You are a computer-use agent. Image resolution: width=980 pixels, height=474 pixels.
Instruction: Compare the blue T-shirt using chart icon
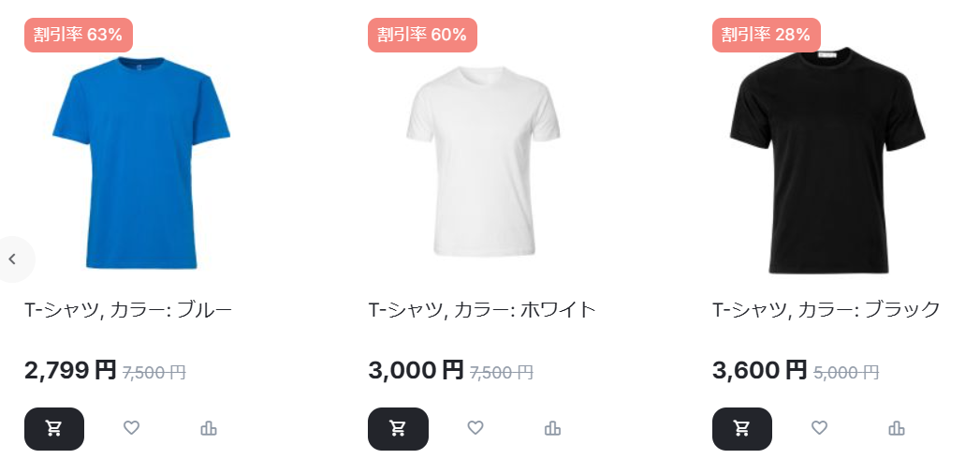tap(209, 429)
